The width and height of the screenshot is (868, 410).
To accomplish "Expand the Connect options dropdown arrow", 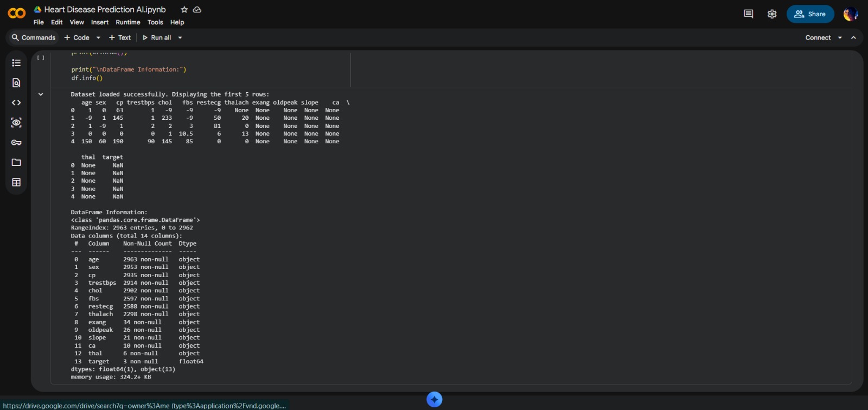I will (840, 38).
